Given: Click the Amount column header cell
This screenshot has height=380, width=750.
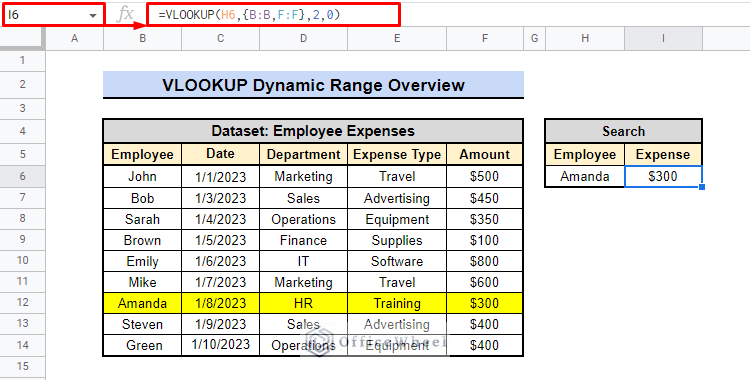Looking at the screenshot, I should [x=485, y=154].
